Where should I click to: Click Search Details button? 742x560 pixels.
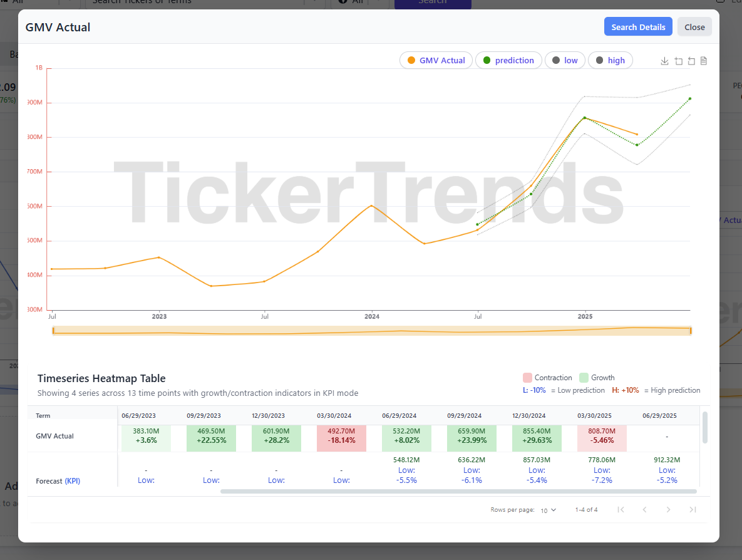[638, 27]
